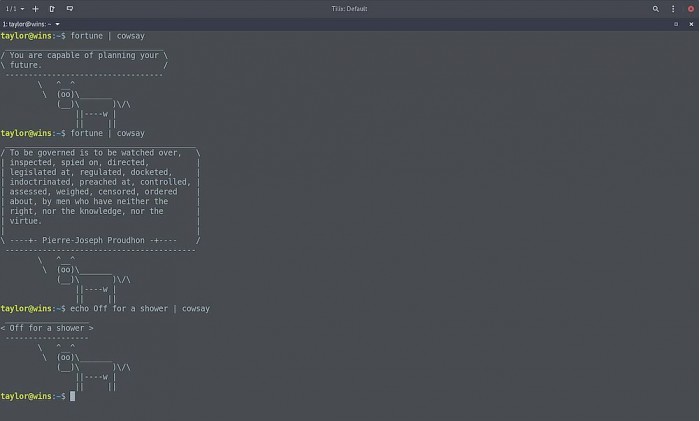Screen dimensions: 700x421
Task: Close the terminal pane with X icon
Action: pyautogui.click(x=690, y=23)
